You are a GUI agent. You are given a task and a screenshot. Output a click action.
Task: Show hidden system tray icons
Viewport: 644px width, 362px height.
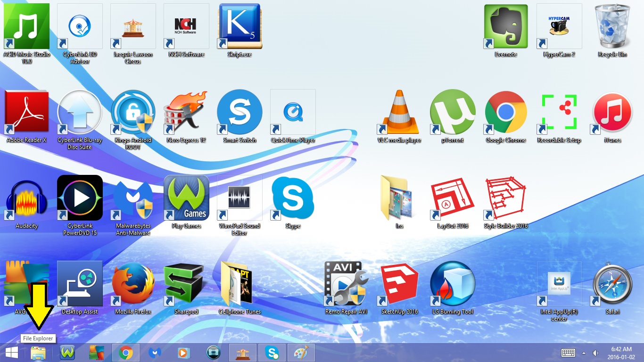584,353
